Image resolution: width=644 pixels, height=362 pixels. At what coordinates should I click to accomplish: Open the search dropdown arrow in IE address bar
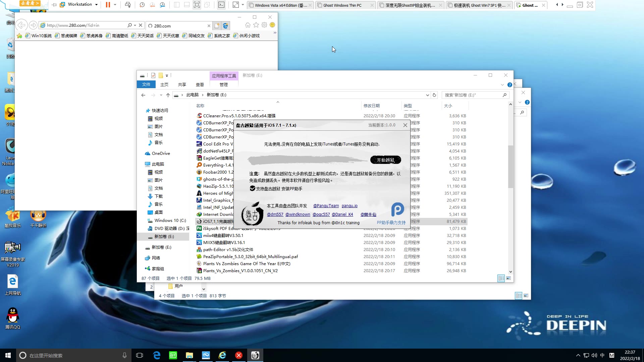(x=135, y=25)
